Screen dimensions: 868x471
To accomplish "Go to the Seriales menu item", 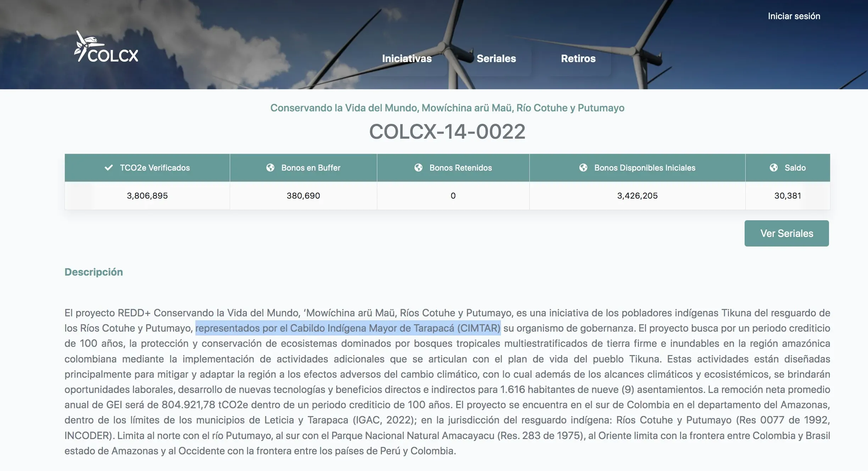I will pyautogui.click(x=496, y=59).
